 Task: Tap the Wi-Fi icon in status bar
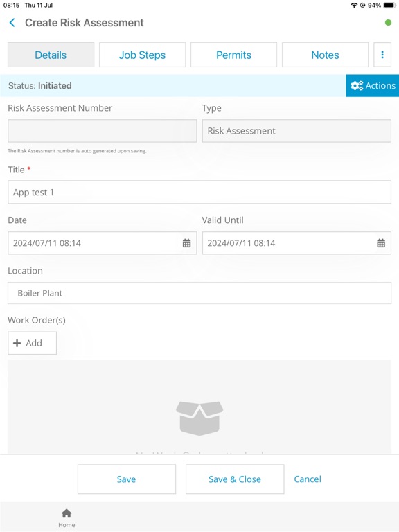tap(354, 5)
